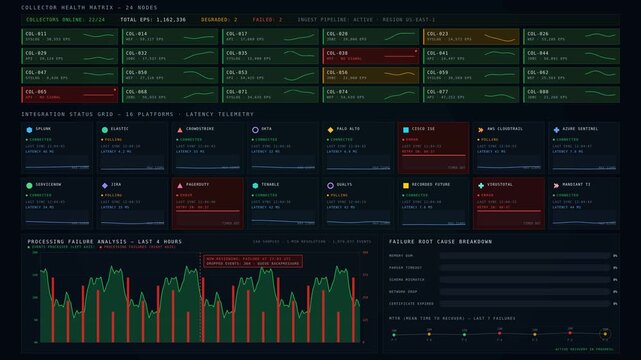Click the Ingest Pipeline Active region text

[x=366, y=20]
